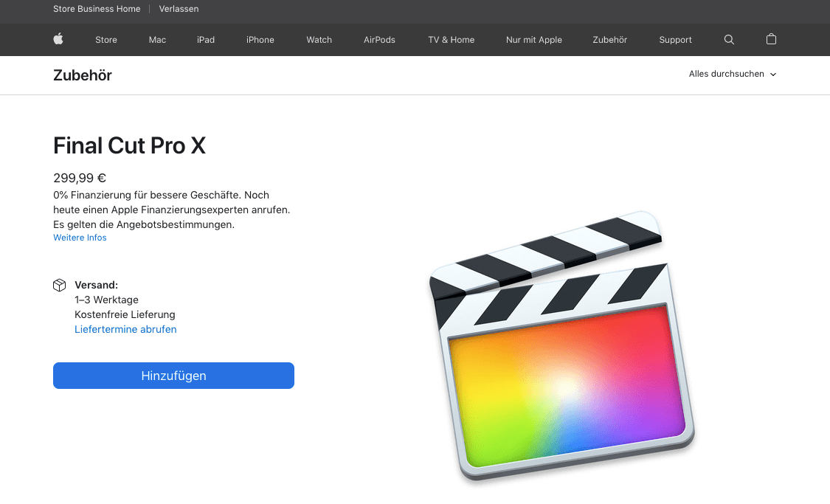The width and height of the screenshot is (830, 504).
Task: Go to Store Business Home
Action: point(97,9)
